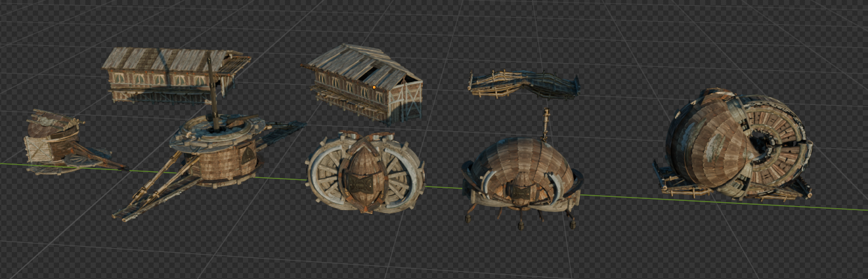Select the small wooden cart model at far left
868x279 pixels.
(62, 143)
